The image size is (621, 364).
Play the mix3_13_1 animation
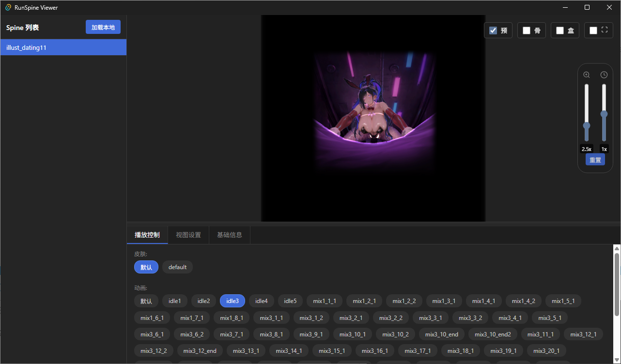(246, 351)
